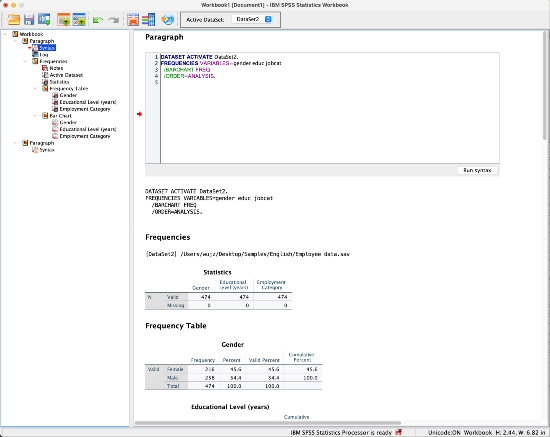Image resolution: width=550 pixels, height=437 pixels.
Task: Click the DATASET ACTIVATE line in syntax editor
Action: (x=200, y=57)
